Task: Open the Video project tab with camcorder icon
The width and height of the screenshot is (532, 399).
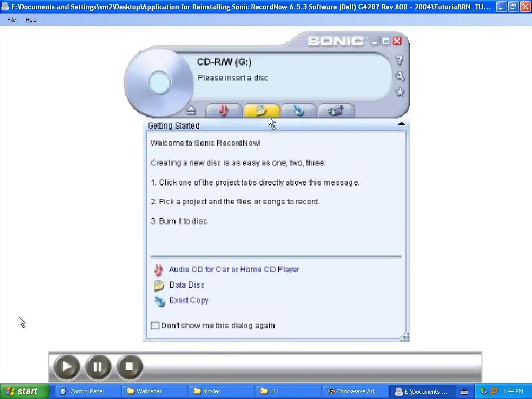Action: tap(336, 111)
